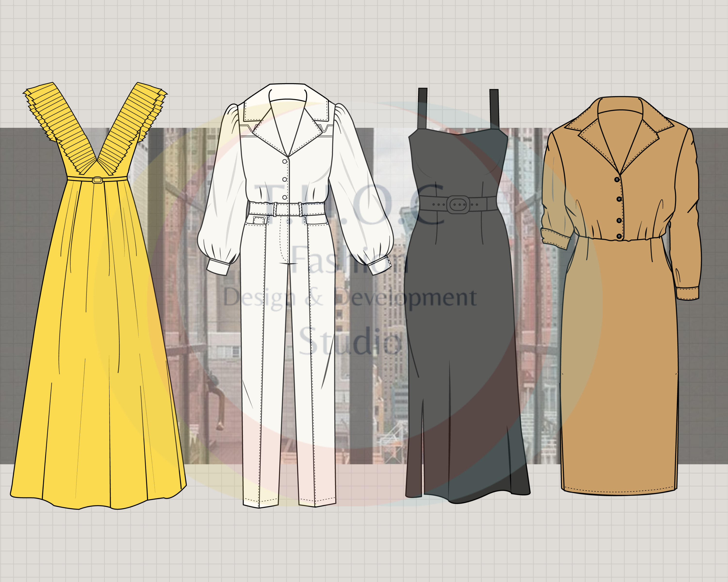Click the "Studio" watermark text
This screenshot has height=582, width=728.
point(350,341)
